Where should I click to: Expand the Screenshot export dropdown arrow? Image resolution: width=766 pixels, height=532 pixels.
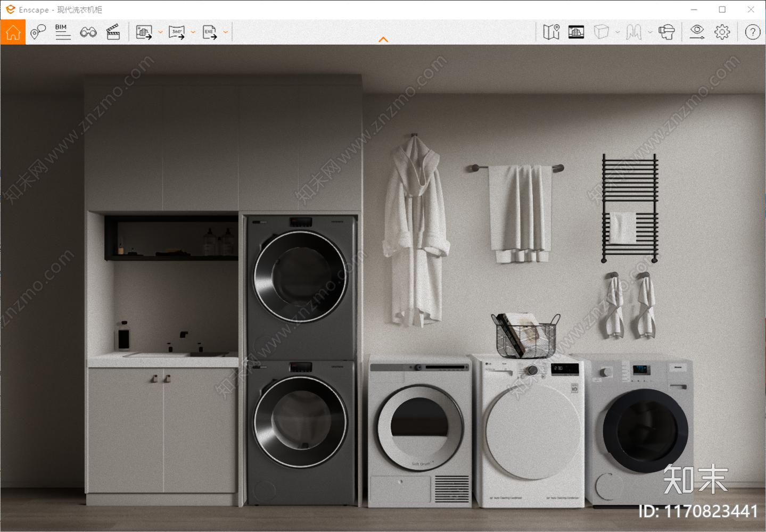(160, 32)
